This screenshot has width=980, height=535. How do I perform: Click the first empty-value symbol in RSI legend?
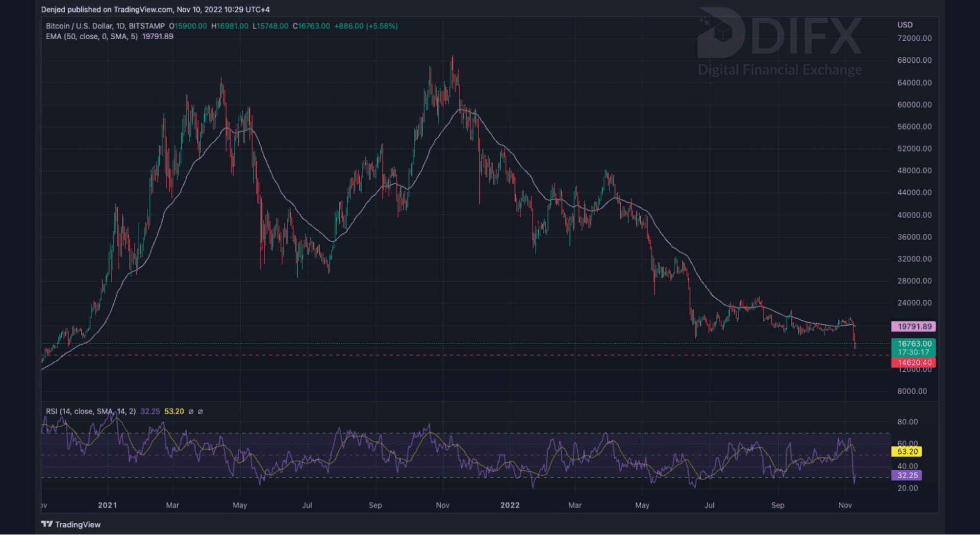[x=191, y=411]
